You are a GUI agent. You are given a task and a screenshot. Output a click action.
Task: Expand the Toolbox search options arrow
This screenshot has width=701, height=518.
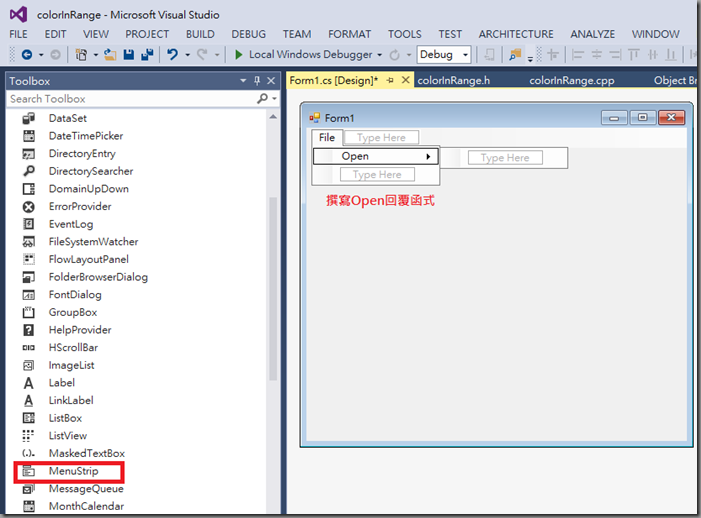(274, 98)
